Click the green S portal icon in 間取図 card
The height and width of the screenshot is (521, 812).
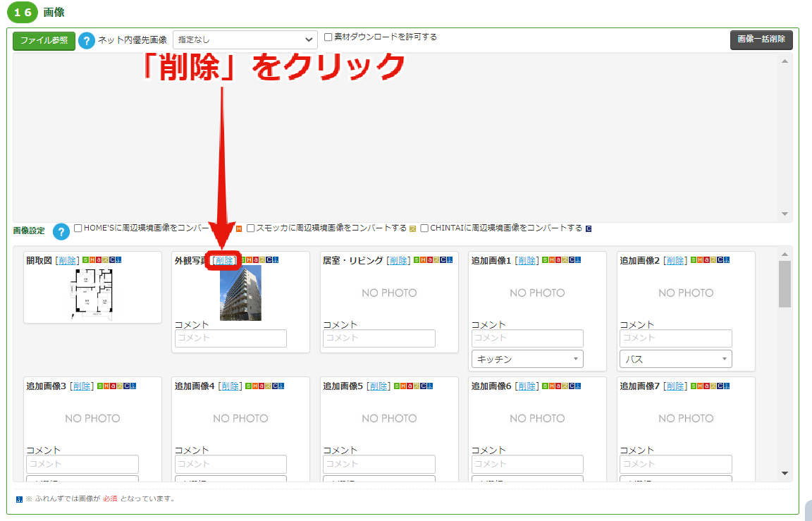pyautogui.click(x=85, y=260)
